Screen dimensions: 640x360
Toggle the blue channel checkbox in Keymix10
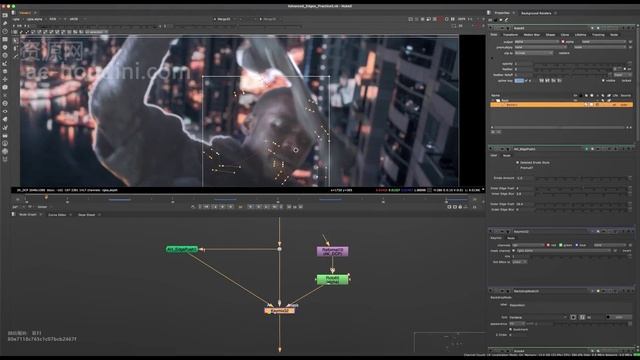(577, 245)
